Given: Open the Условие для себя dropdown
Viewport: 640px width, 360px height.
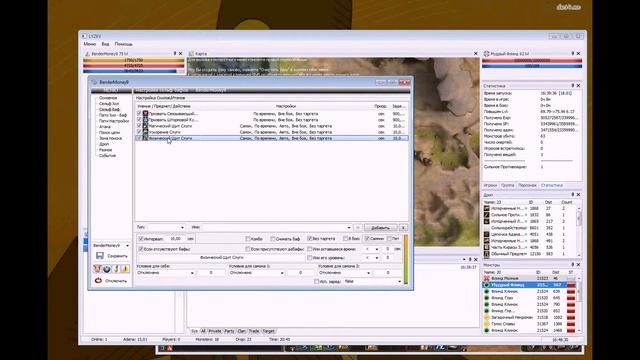Looking at the screenshot, I should (166, 273).
